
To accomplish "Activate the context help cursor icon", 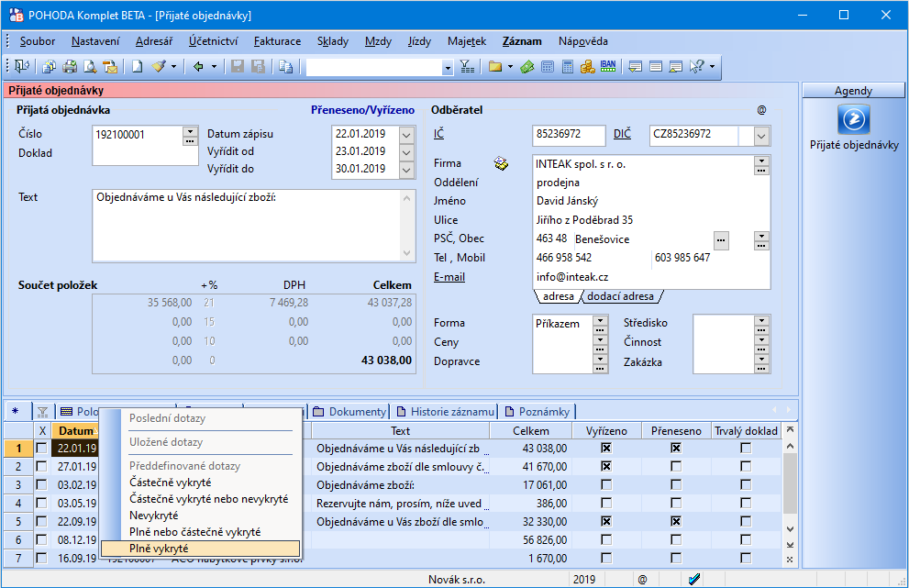I will [x=697, y=67].
